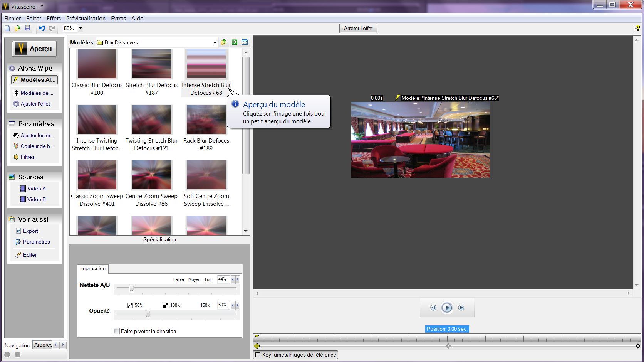Click Opacité left stepper arrow
This screenshot has height=362, width=644.
tap(233, 305)
